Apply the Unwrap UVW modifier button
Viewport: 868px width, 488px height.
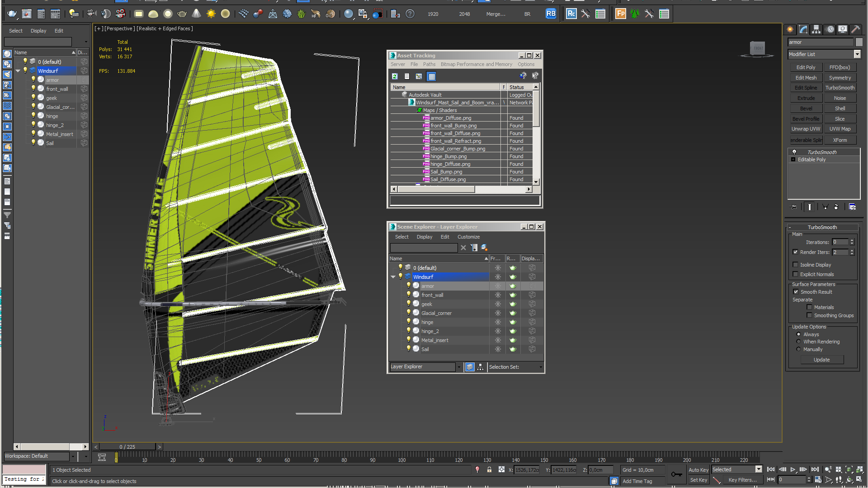tap(806, 129)
